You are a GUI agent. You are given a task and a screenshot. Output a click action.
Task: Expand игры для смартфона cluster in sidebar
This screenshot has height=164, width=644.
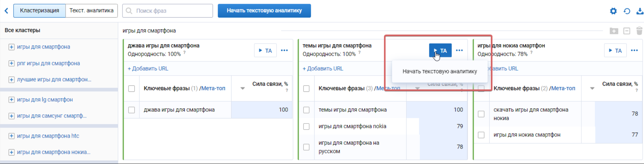click(11, 47)
